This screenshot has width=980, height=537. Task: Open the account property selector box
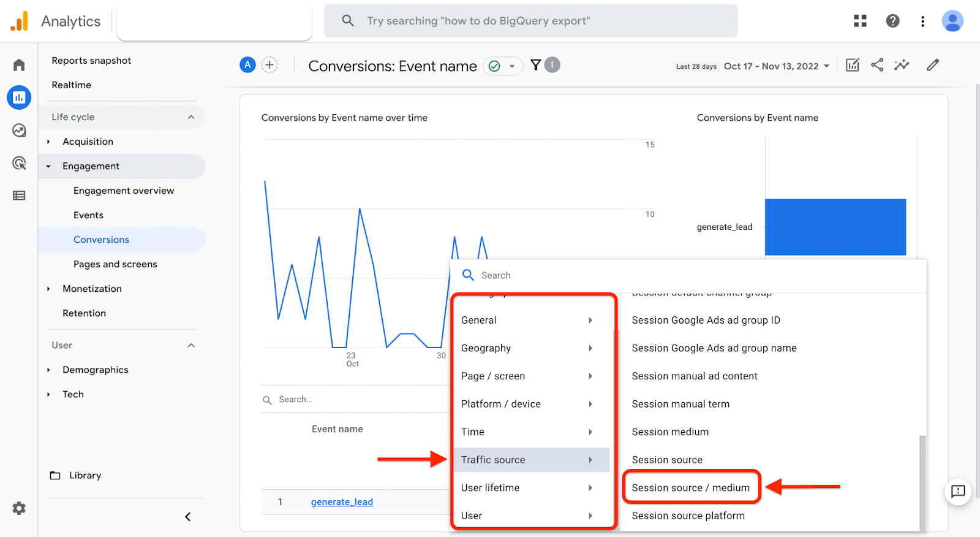pyautogui.click(x=214, y=25)
